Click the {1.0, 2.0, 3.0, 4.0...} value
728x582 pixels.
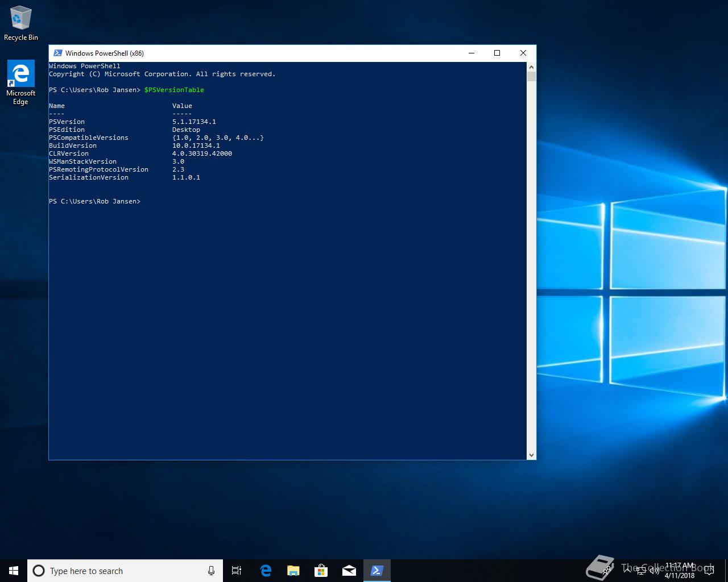pos(218,138)
